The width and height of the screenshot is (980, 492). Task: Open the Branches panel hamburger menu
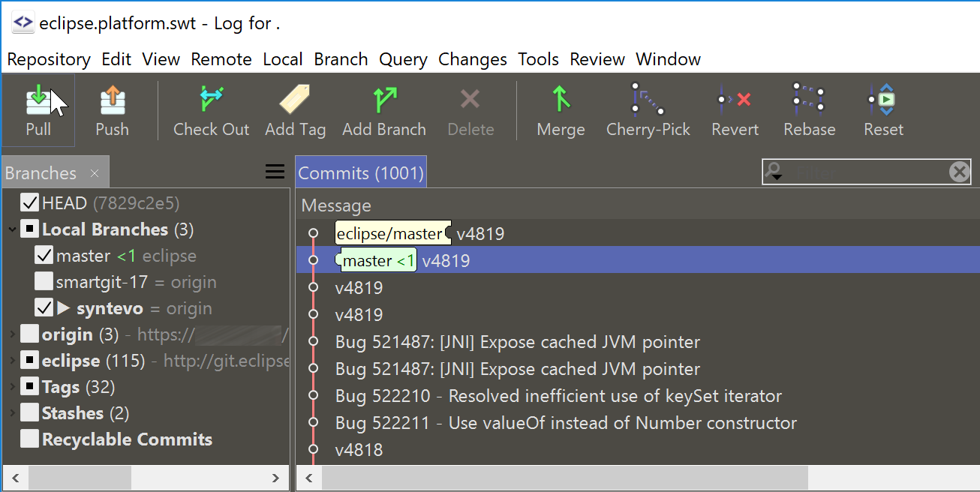(275, 171)
